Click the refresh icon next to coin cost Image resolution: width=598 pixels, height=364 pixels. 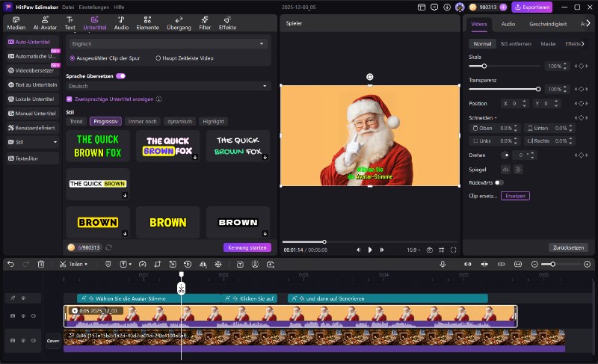point(108,247)
